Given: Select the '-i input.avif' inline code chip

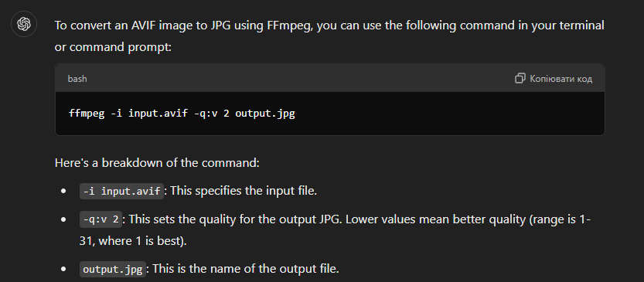Looking at the screenshot, I should tap(121, 192).
